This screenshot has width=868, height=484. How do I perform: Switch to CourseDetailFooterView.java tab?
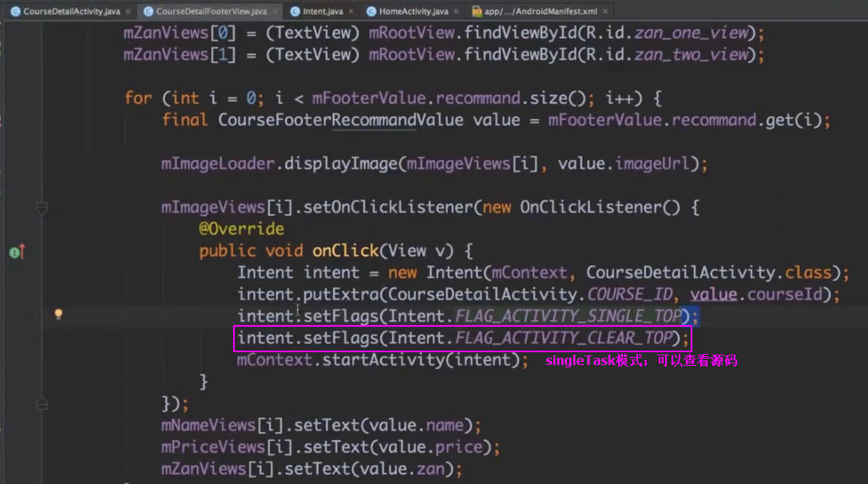coord(211,11)
